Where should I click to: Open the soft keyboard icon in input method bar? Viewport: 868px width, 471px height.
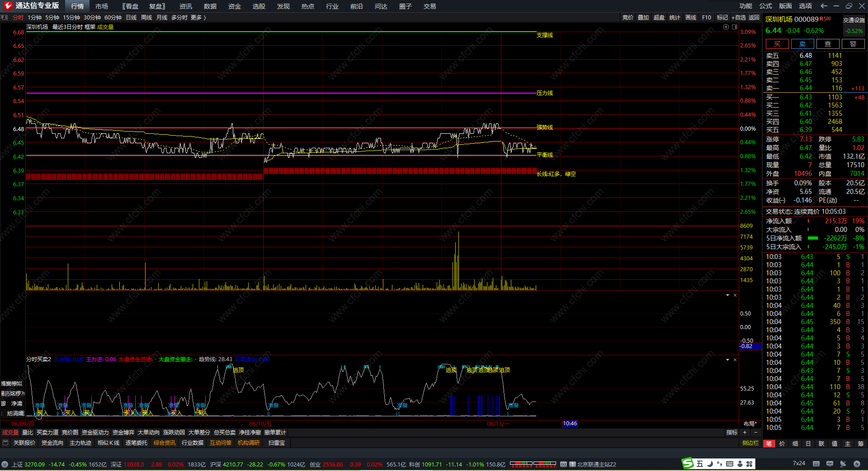(x=730, y=464)
